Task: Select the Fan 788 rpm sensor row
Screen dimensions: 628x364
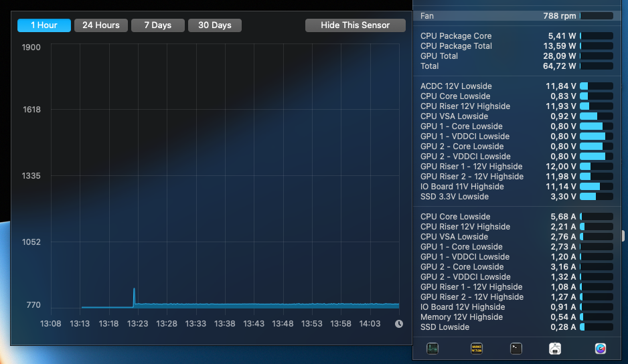Action: [517, 16]
